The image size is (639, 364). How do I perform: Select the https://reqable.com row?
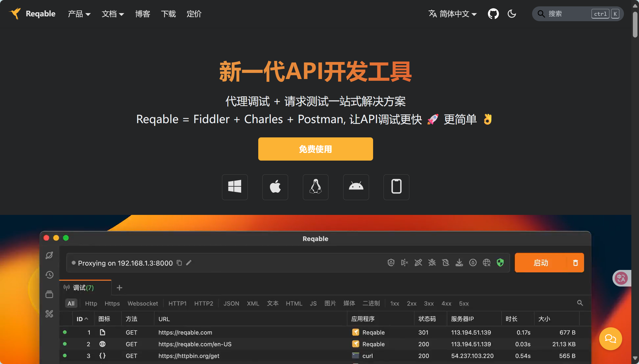[x=325, y=332]
